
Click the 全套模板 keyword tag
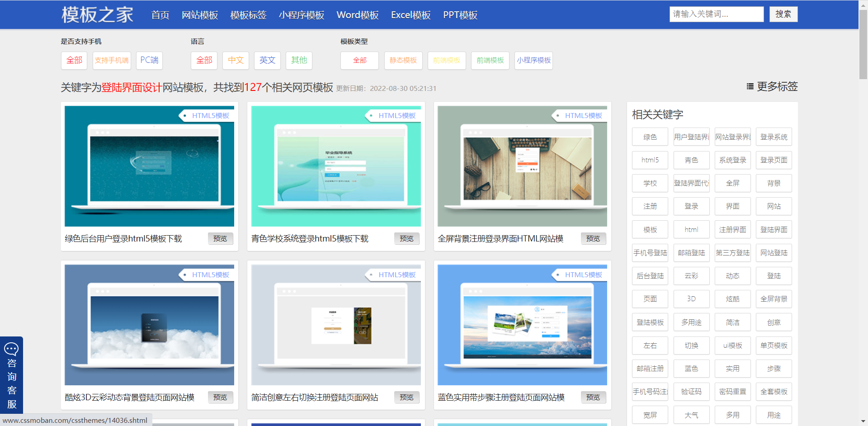[x=774, y=392]
